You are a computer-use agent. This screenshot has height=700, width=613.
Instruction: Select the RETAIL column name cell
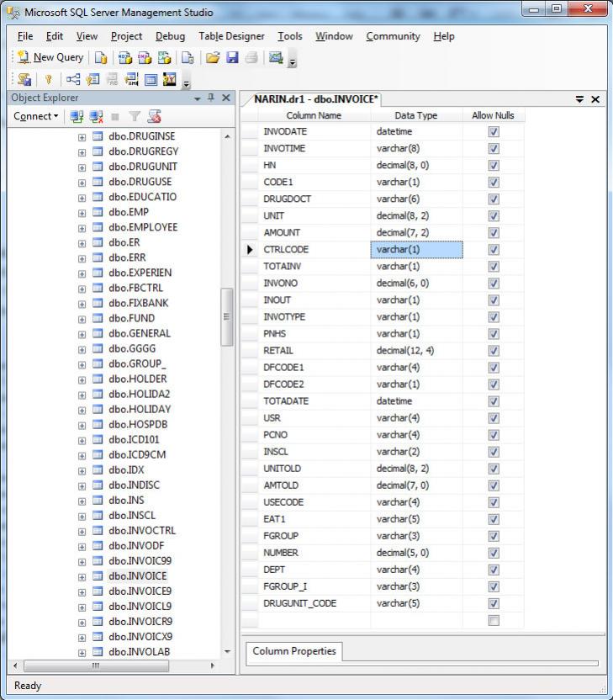(313, 351)
